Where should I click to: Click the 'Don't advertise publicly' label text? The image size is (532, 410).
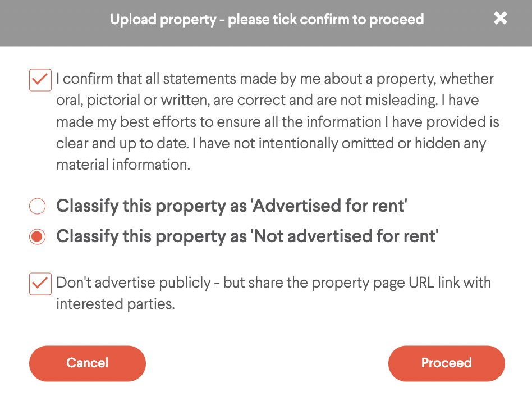[x=273, y=293]
